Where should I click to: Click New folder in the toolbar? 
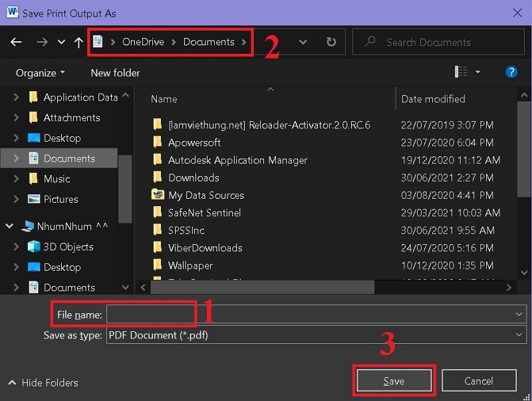pyautogui.click(x=115, y=72)
